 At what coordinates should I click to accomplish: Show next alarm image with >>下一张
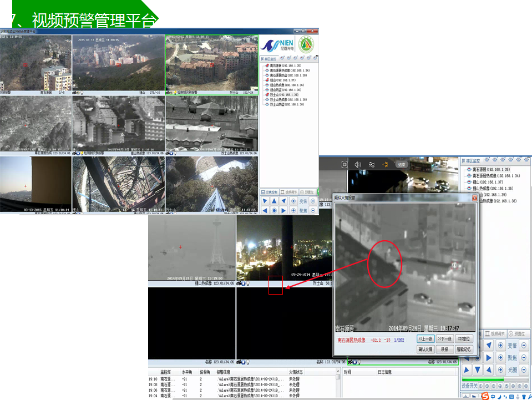444,338
